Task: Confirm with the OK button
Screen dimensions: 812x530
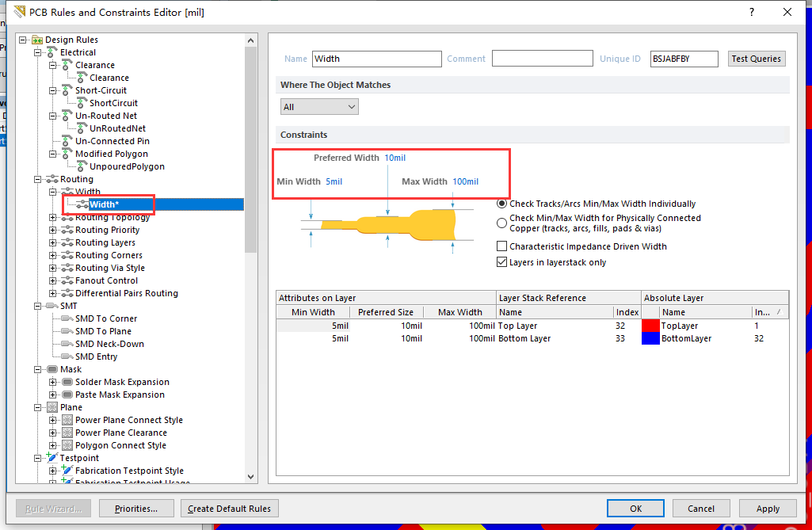Action: 635,509
